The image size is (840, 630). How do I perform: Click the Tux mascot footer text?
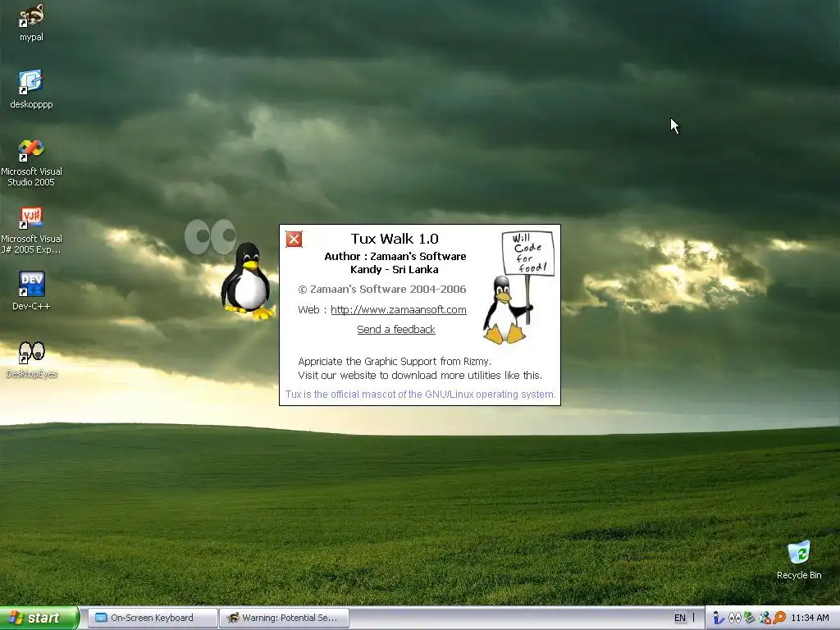click(420, 395)
